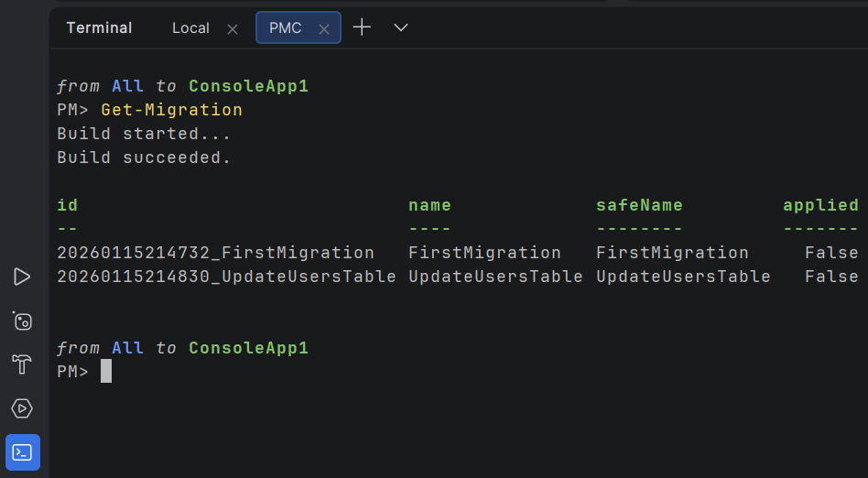Click All above the Get-Migration command

[128, 86]
